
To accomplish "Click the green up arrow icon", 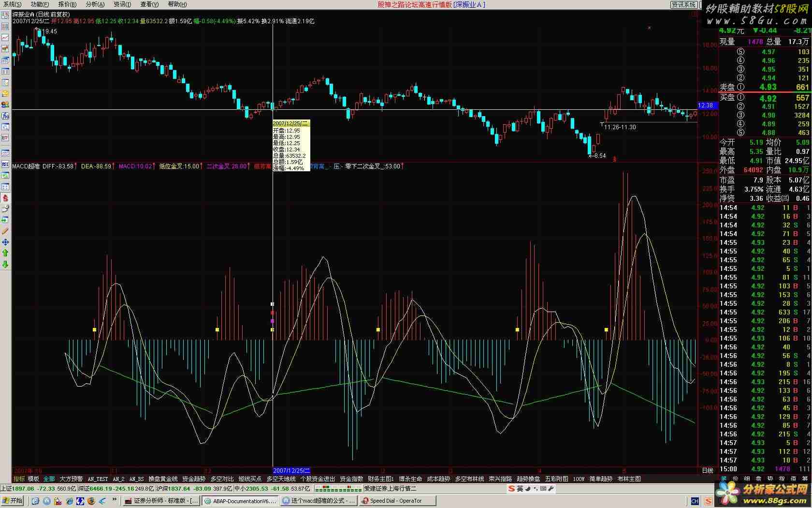I will coord(5,253).
